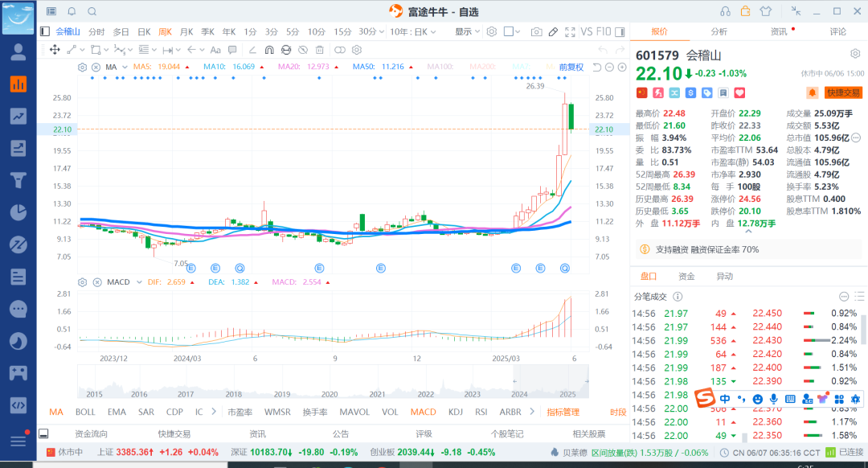The height and width of the screenshot is (468, 868).
Task: Toggle the pill-shaped switch in drawing toolbar
Action: pos(340,50)
